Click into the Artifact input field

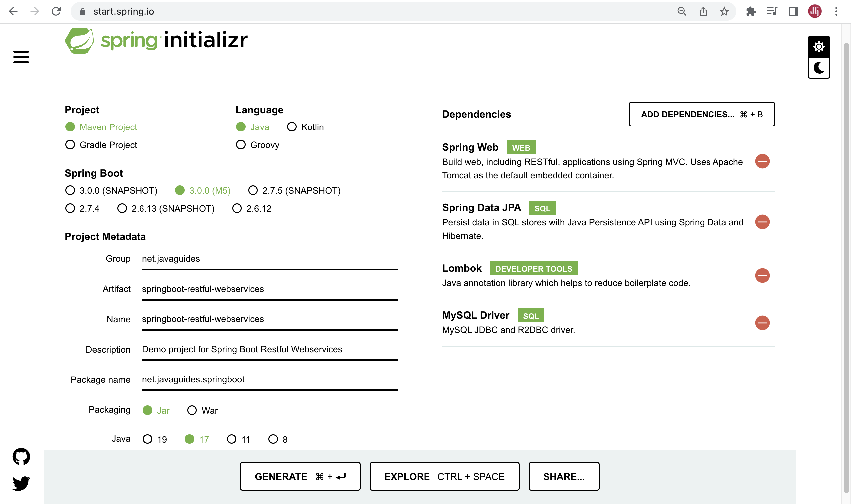[x=270, y=289]
